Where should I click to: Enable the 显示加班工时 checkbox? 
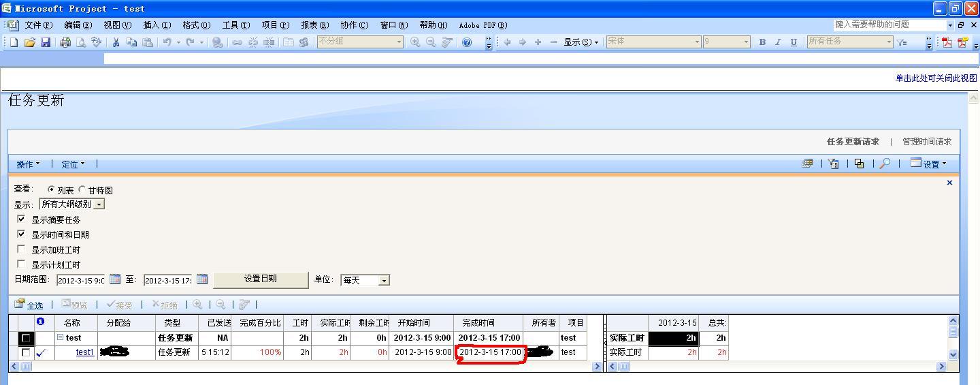point(21,249)
